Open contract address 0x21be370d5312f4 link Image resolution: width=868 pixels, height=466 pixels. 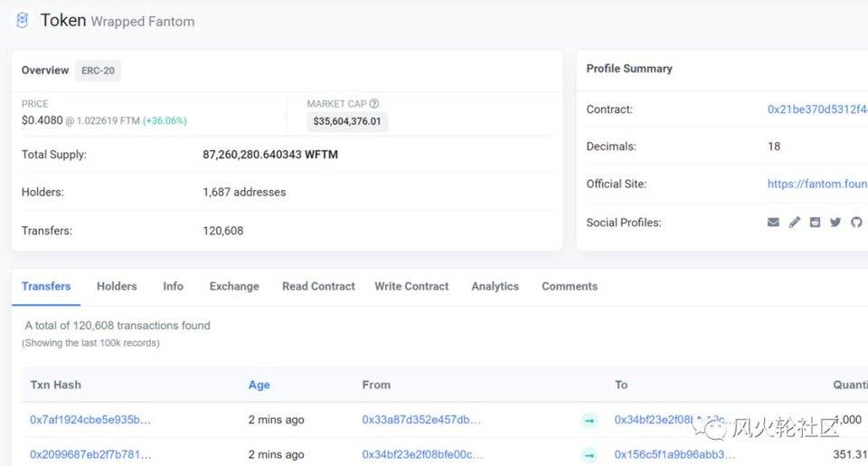click(817, 109)
